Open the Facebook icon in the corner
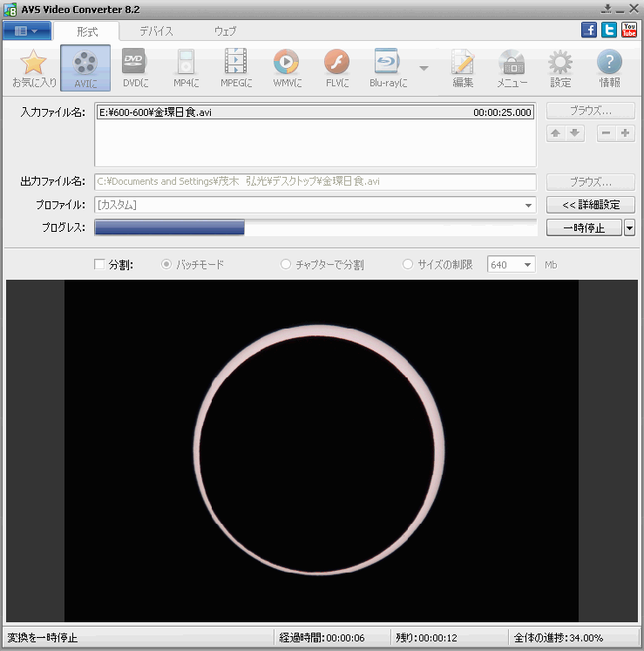This screenshot has height=651, width=644. (x=589, y=31)
